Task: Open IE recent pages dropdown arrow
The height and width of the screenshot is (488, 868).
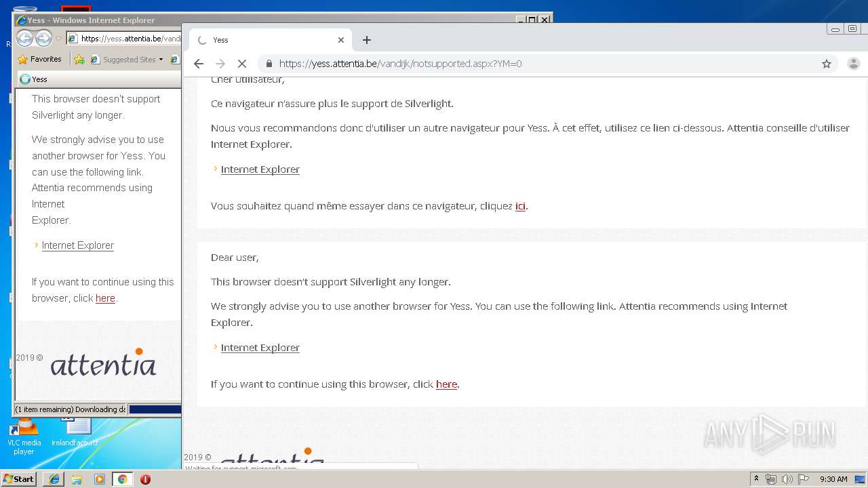Action: [59, 39]
